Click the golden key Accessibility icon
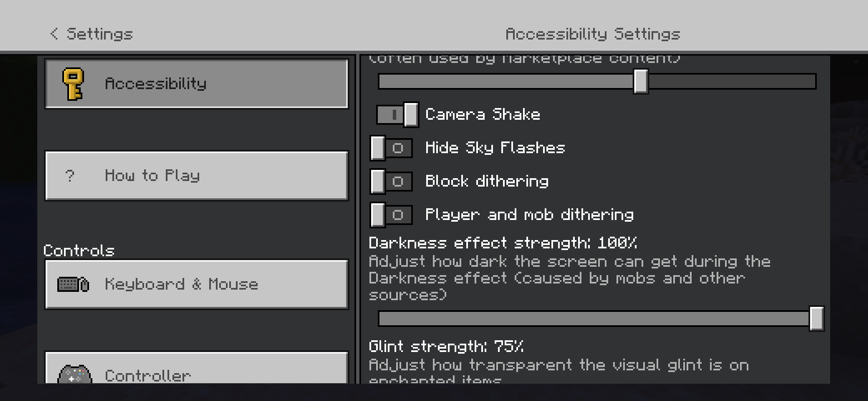This screenshot has width=868, height=401. 73,84
